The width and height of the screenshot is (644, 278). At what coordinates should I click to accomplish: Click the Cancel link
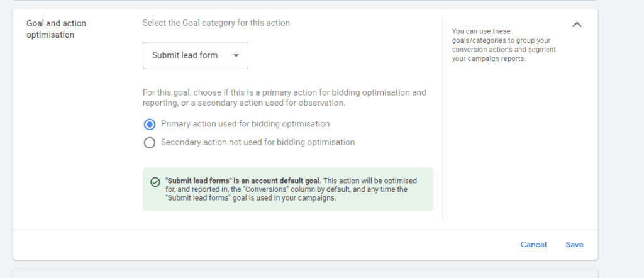pos(533,245)
